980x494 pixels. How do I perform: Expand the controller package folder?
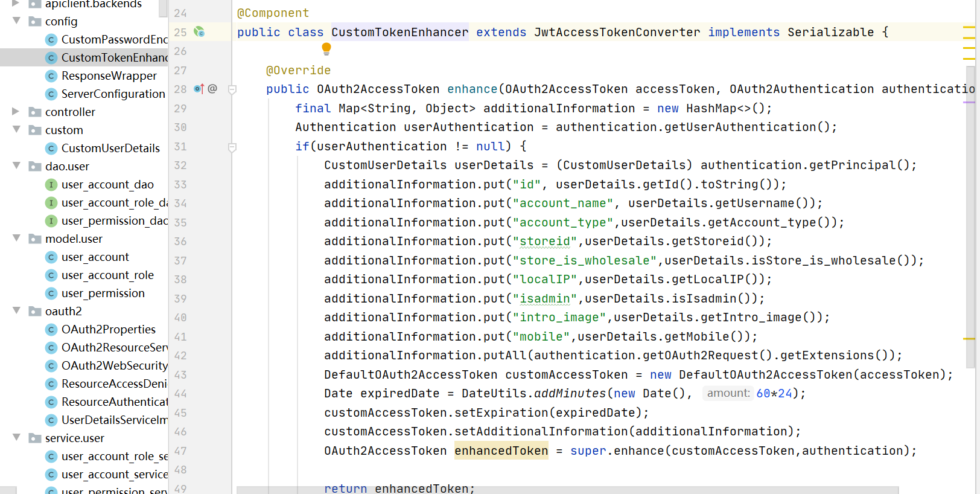pos(16,112)
